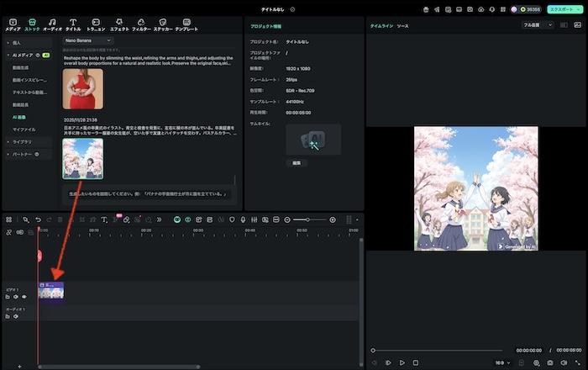This screenshot has height=370, width=588.
Task: Select テキストから動画 in the sidebar
Action: 29,92
